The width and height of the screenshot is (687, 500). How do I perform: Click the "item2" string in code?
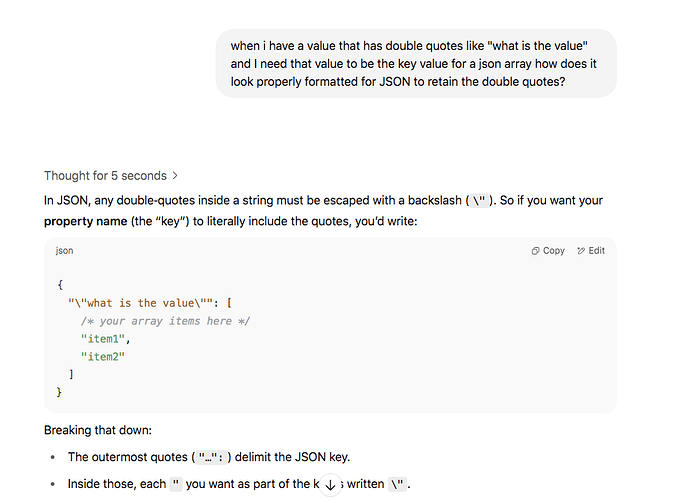pyautogui.click(x=103, y=356)
